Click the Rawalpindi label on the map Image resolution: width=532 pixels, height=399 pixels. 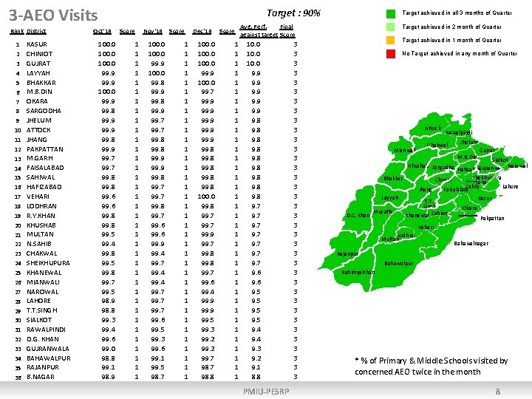459,133
